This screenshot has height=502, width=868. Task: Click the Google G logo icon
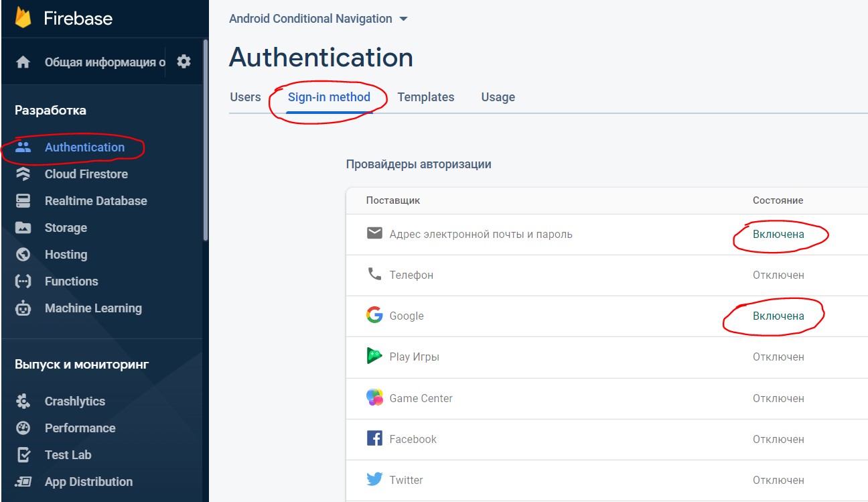tap(374, 315)
